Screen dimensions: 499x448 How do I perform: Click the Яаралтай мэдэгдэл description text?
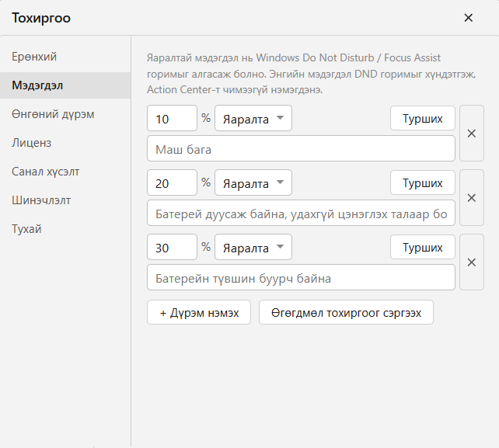pyautogui.click(x=311, y=74)
